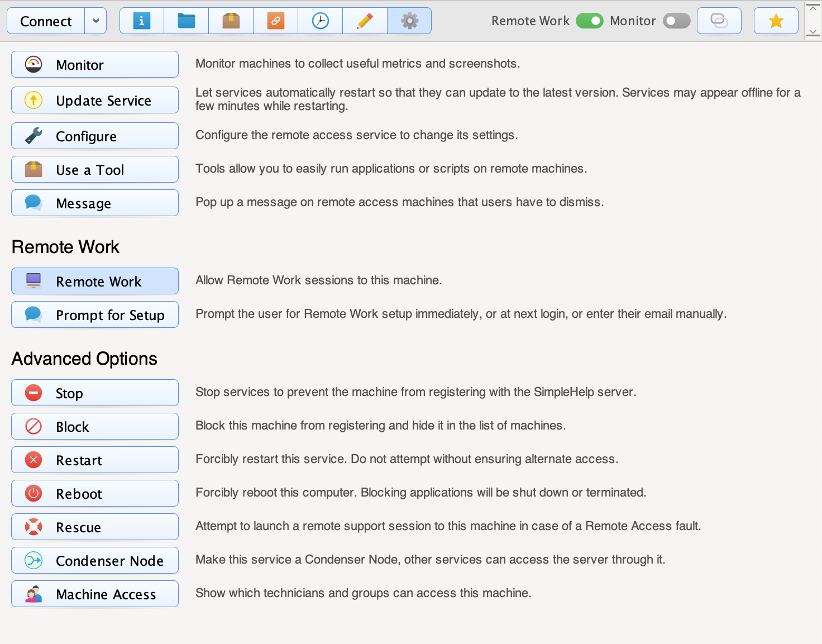The image size is (822, 644).
Task: Open the blue folder files tab
Action: (x=187, y=21)
